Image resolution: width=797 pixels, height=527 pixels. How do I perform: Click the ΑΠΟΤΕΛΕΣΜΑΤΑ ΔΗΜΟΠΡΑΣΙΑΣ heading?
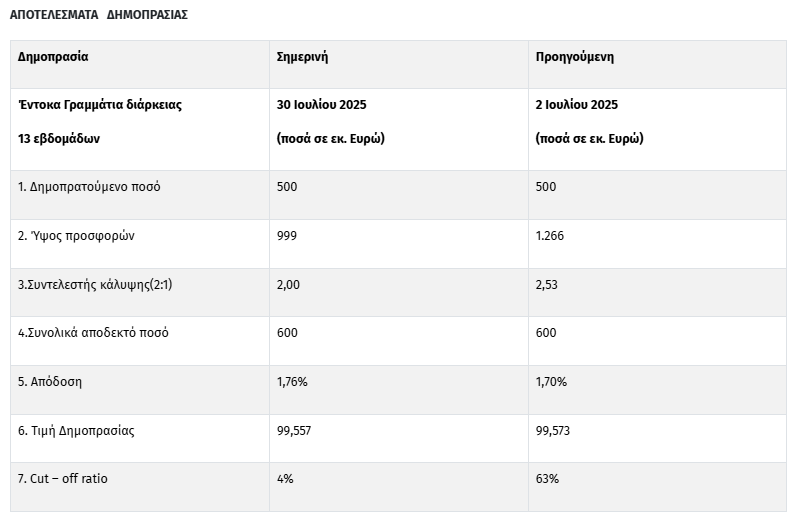click(x=98, y=15)
